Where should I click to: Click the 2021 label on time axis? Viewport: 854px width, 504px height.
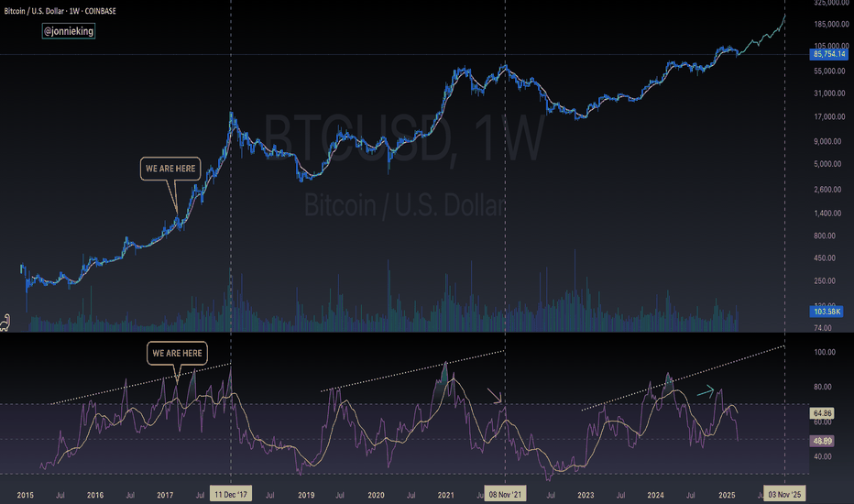click(445, 495)
